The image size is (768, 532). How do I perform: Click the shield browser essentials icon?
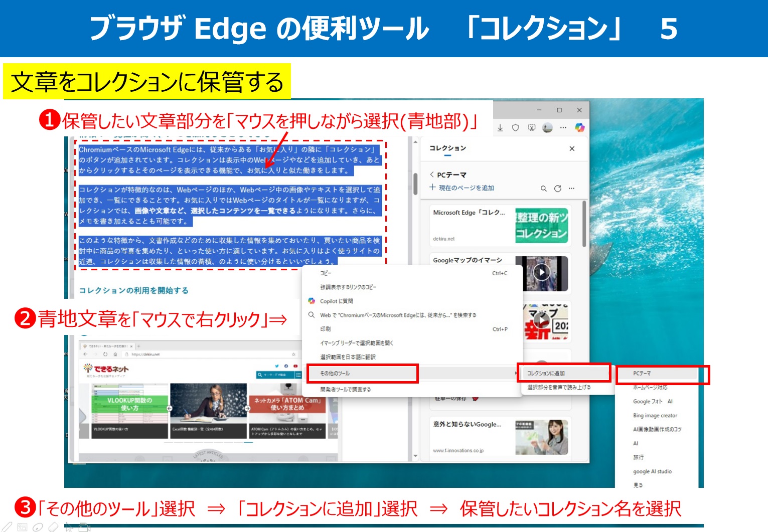click(515, 128)
